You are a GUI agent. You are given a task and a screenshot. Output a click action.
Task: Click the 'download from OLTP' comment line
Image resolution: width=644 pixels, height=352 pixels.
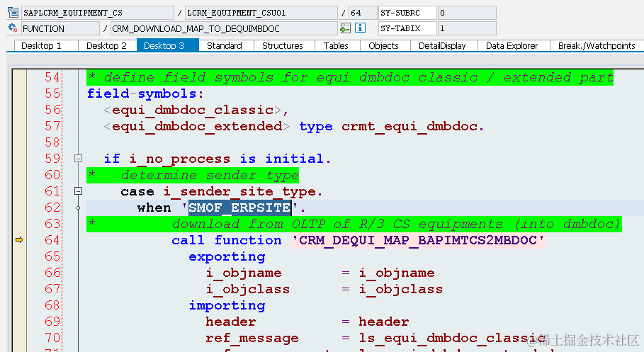[x=354, y=224]
